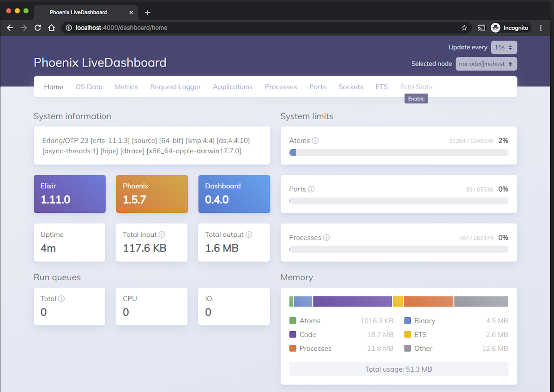Image resolution: width=554 pixels, height=392 pixels.
Task: Open the Request Logger page
Action: 175,87
